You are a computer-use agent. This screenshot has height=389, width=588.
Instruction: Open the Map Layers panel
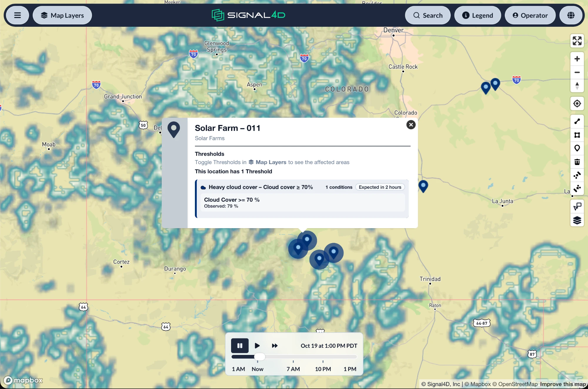[x=62, y=15]
